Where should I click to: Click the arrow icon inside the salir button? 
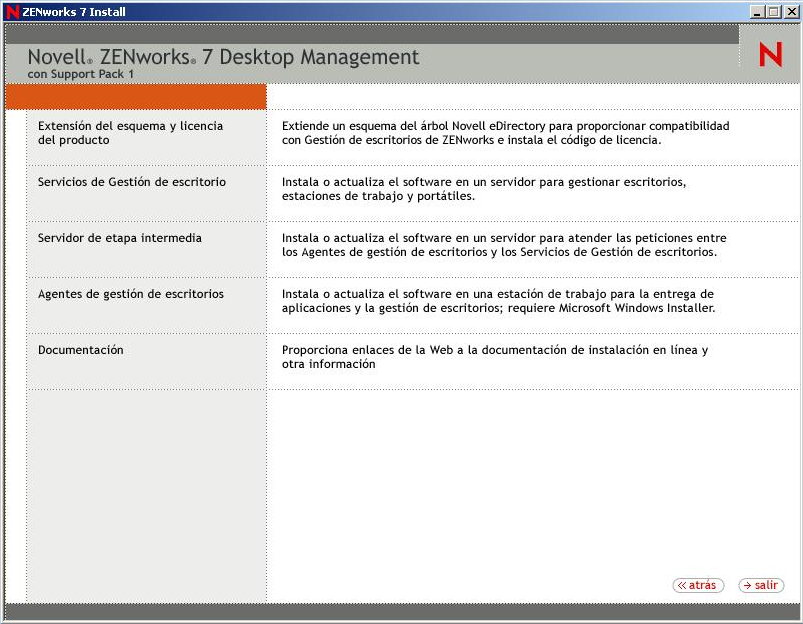pyautogui.click(x=748, y=585)
